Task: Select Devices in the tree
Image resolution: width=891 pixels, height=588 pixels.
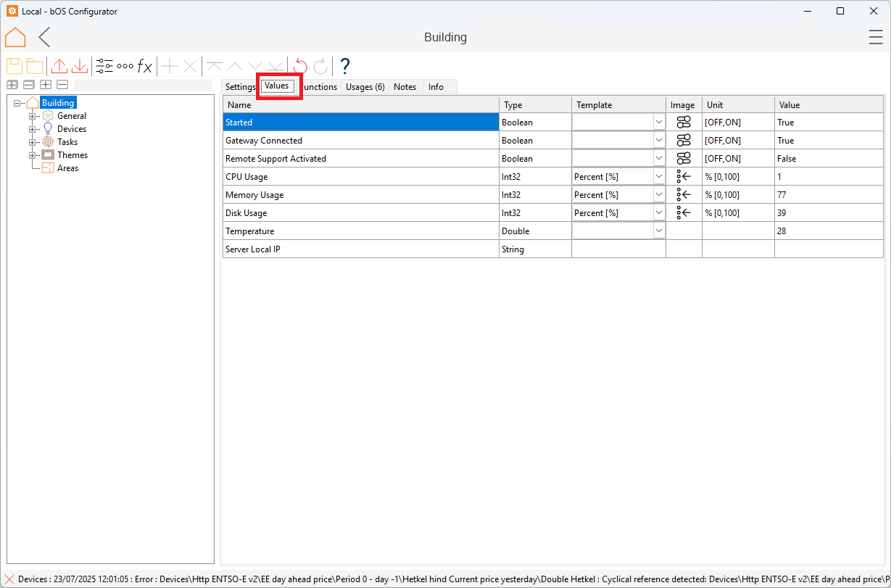Action: tap(72, 129)
